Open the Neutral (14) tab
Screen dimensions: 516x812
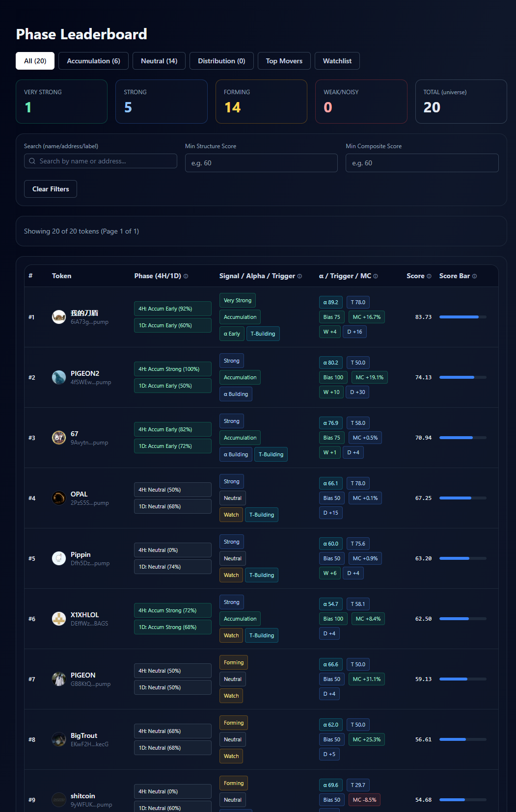[159, 61]
